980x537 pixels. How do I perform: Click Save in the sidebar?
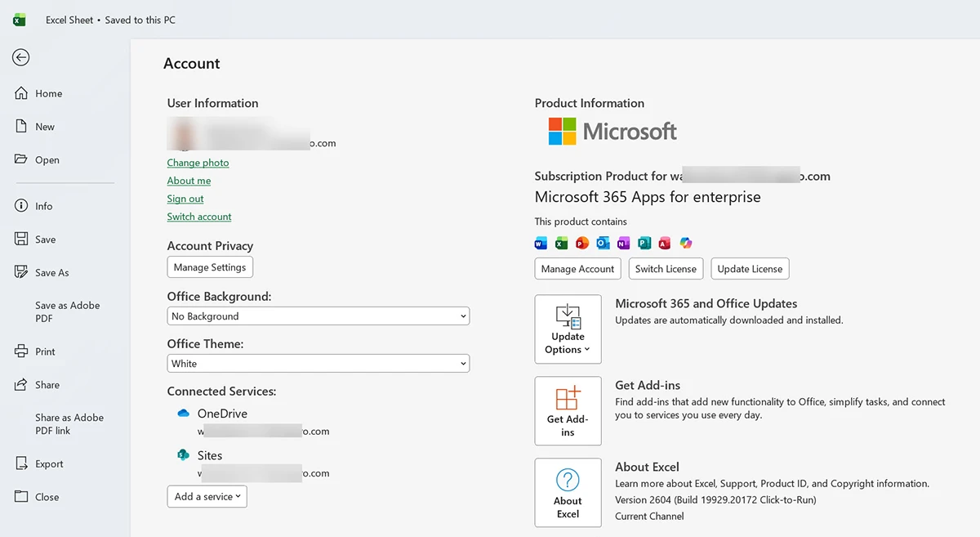click(x=46, y=239)
